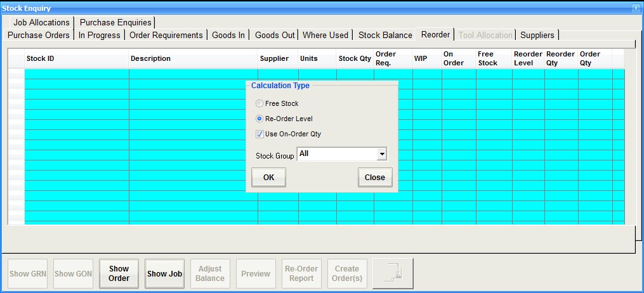Toggle the Use On-Order Qty checkbox
This screenshot has width=644, height=293.
pyautogui.click(x=260, y=134)
